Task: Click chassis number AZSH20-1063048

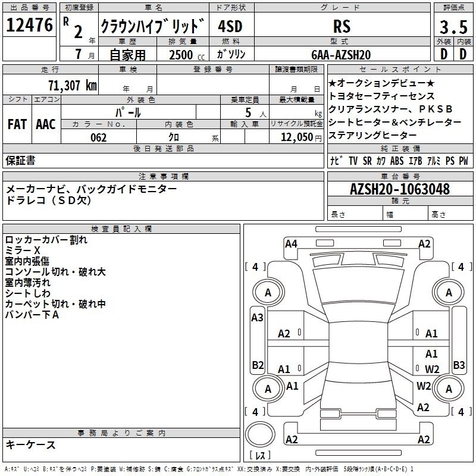Action: 400,189
